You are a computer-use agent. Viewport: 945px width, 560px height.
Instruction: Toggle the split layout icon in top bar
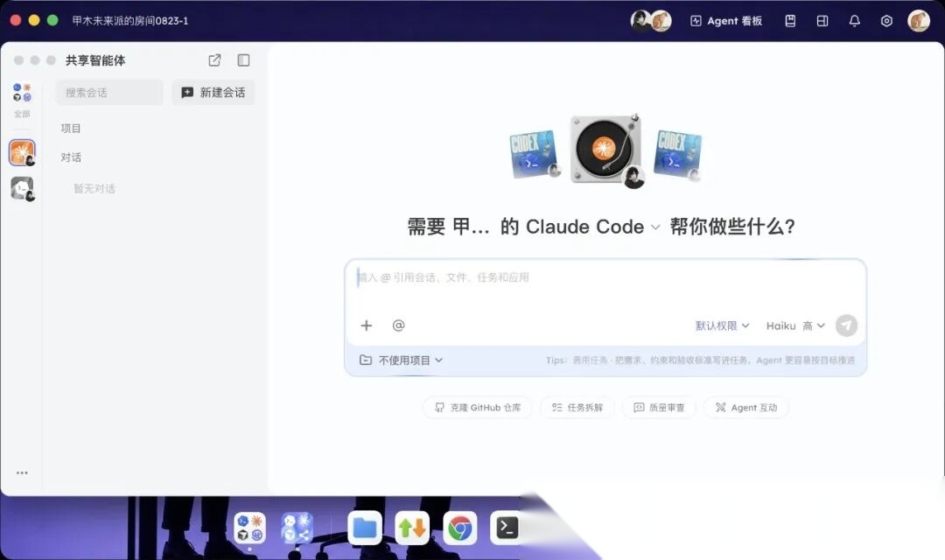point(822,21)
